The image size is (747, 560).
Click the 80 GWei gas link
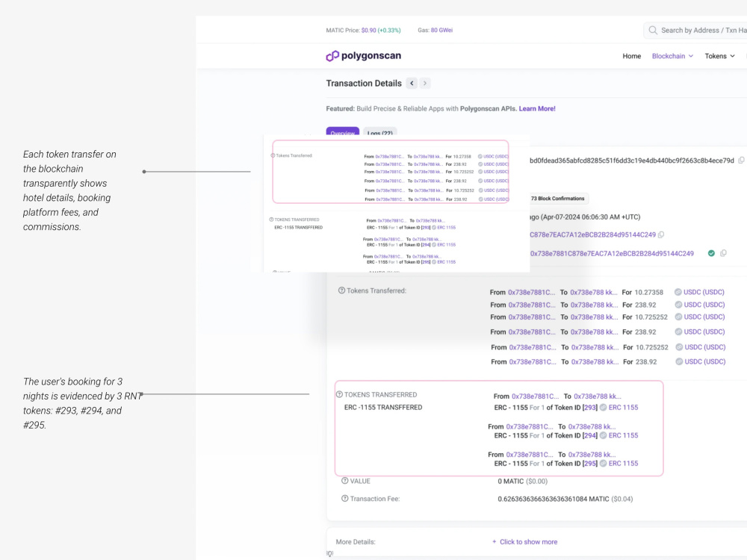tap(441, 30)
